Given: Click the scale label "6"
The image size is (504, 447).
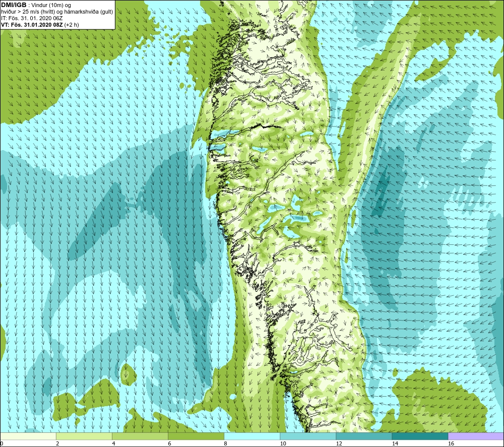Looking at the screenshot, I should coord(169,444).
